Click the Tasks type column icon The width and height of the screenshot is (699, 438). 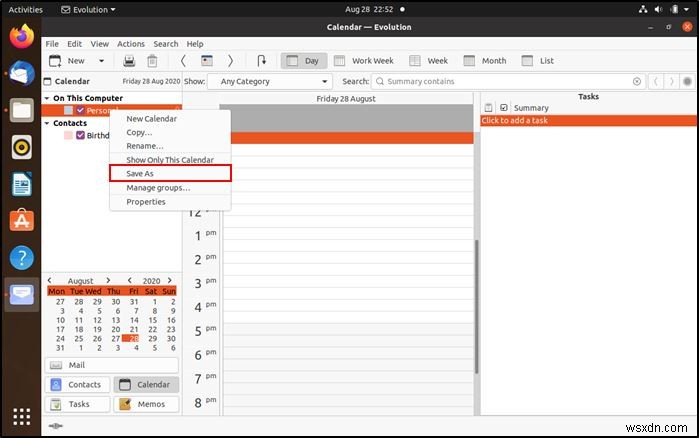pos(489,107)
